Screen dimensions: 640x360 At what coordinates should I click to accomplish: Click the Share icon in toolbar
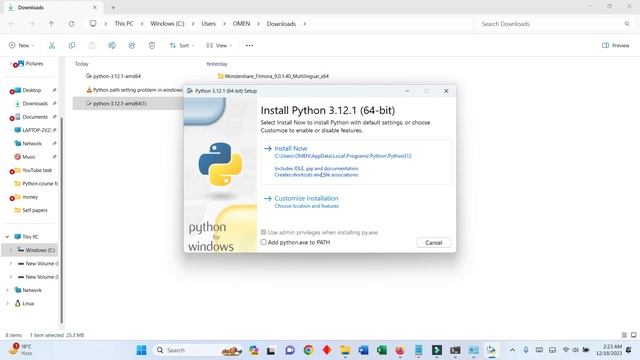click(132, 45)
